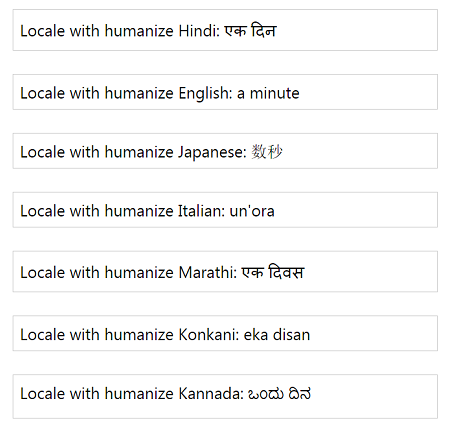Select the Kannada text ಒಂದು ದಿನ

tap(279, 394)
